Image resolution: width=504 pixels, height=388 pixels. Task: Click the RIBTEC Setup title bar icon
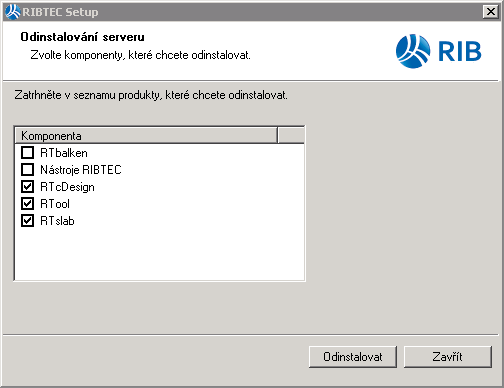coord(13,12)
